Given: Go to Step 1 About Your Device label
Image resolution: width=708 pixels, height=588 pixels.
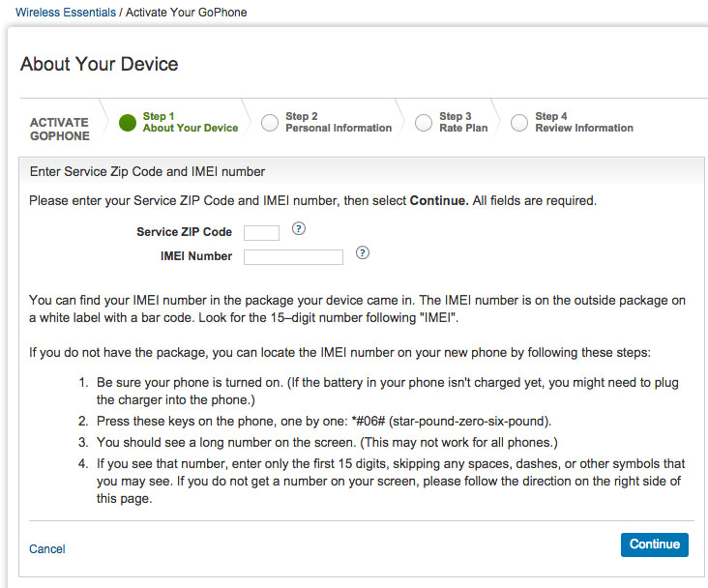Looking at the screenshot, I should click(190, 123).
